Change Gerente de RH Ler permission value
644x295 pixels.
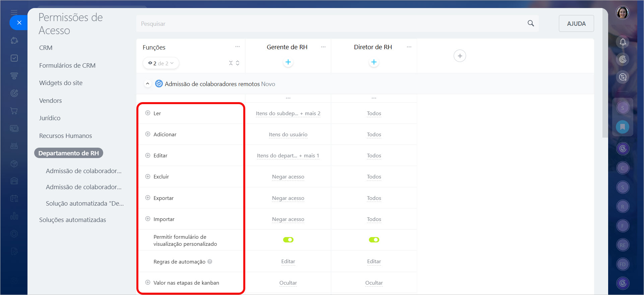pyautogui.click(x=288, y=113)
